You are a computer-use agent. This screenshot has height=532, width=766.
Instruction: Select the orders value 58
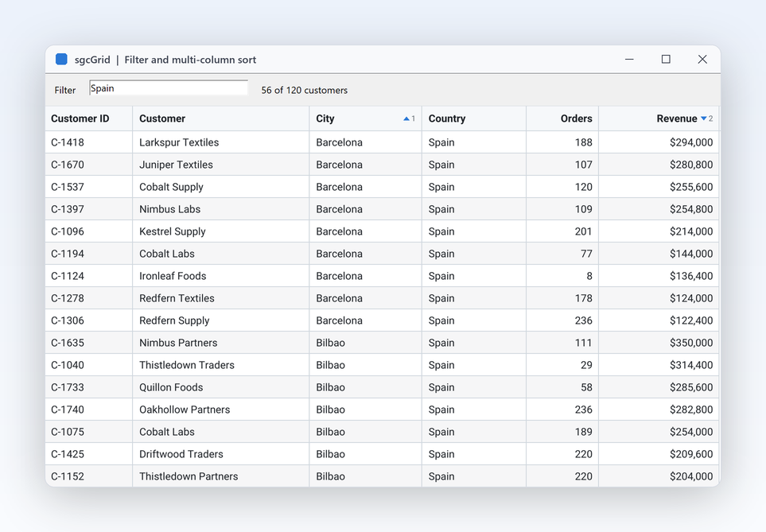[x=562, y=387]
